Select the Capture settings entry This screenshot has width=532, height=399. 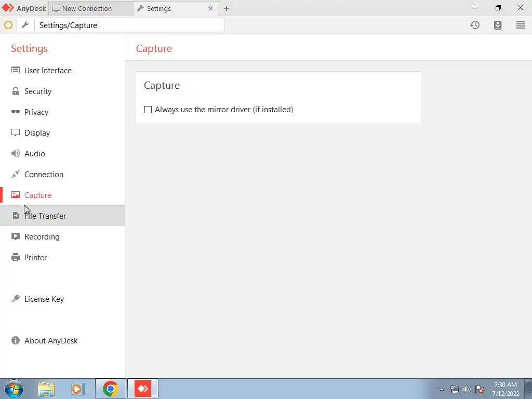coord(62,195)
